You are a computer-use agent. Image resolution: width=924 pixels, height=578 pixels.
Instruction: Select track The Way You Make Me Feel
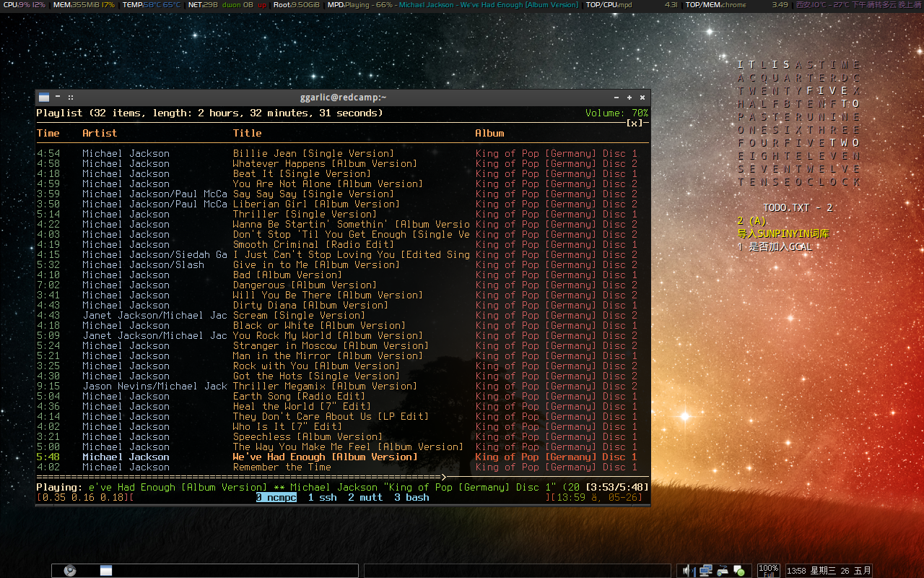(x=348, y=447)
